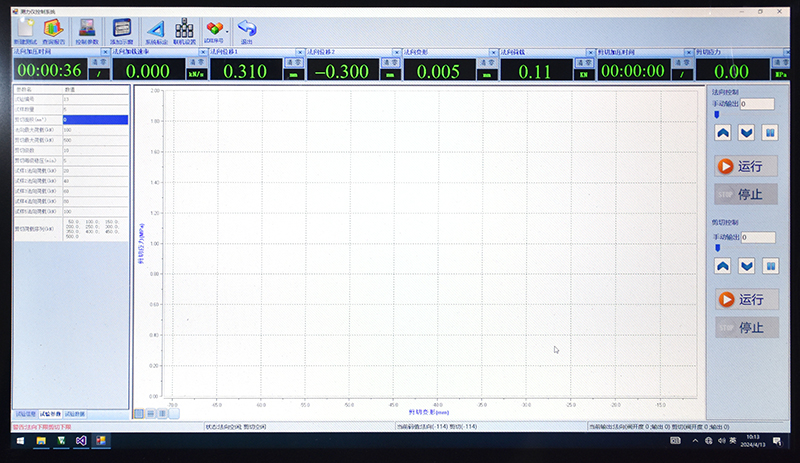This screenshot has width=800, height=463.
Task: Open Visual Studio from the Windows taskbar
Action: (x=80, y=440)
